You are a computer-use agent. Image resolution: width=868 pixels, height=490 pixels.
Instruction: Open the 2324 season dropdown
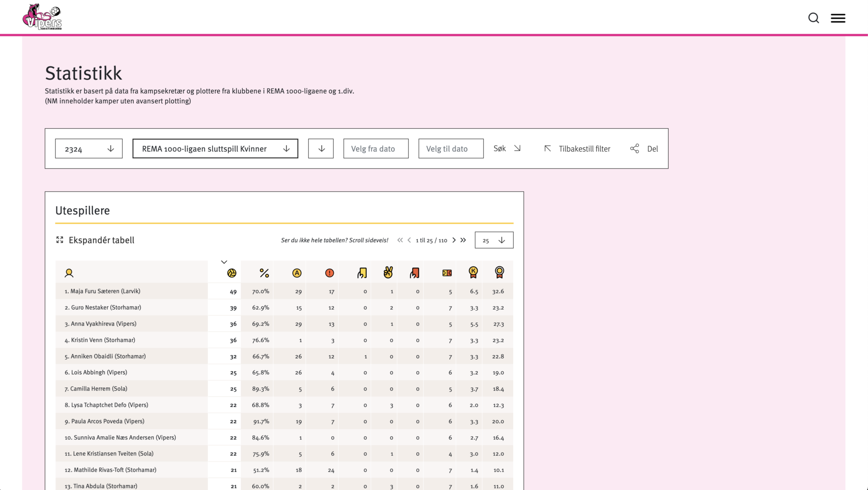(x=89, y=149)
